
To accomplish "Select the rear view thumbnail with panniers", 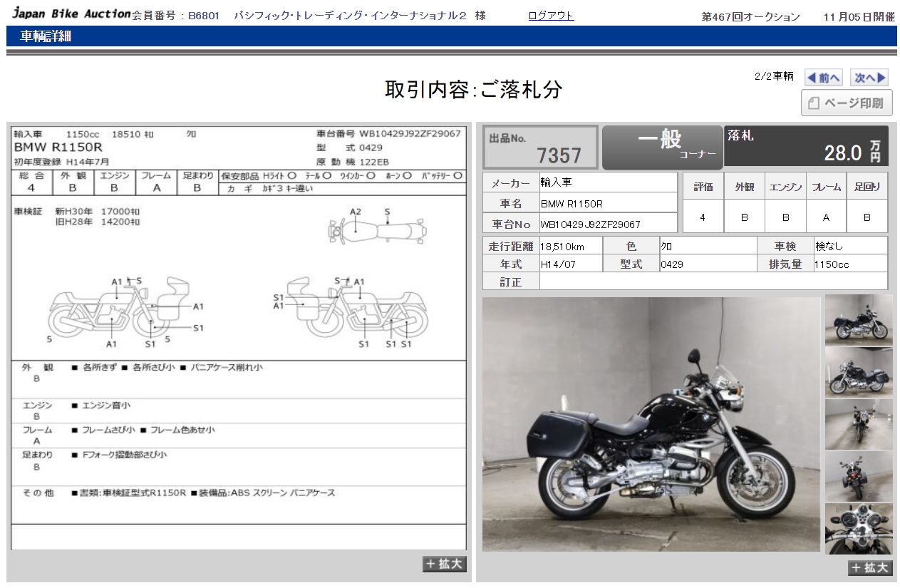I will tap(859, 476).
